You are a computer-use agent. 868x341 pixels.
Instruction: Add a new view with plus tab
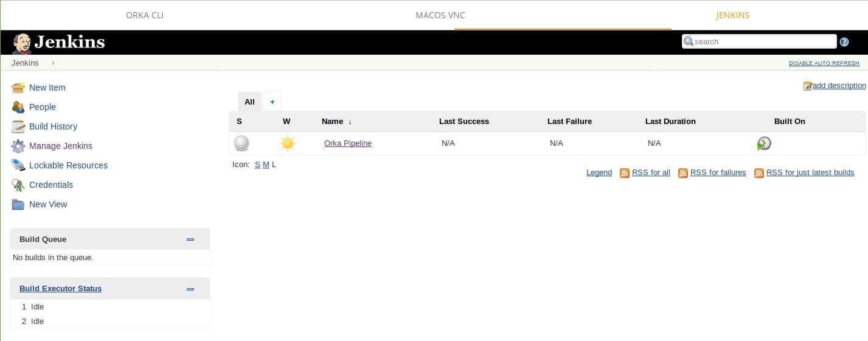coord(273,102)
